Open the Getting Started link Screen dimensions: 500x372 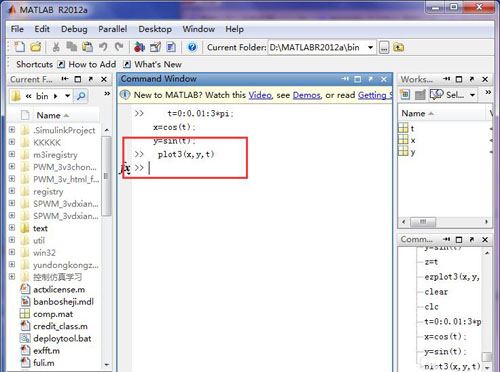click(375, 95)
